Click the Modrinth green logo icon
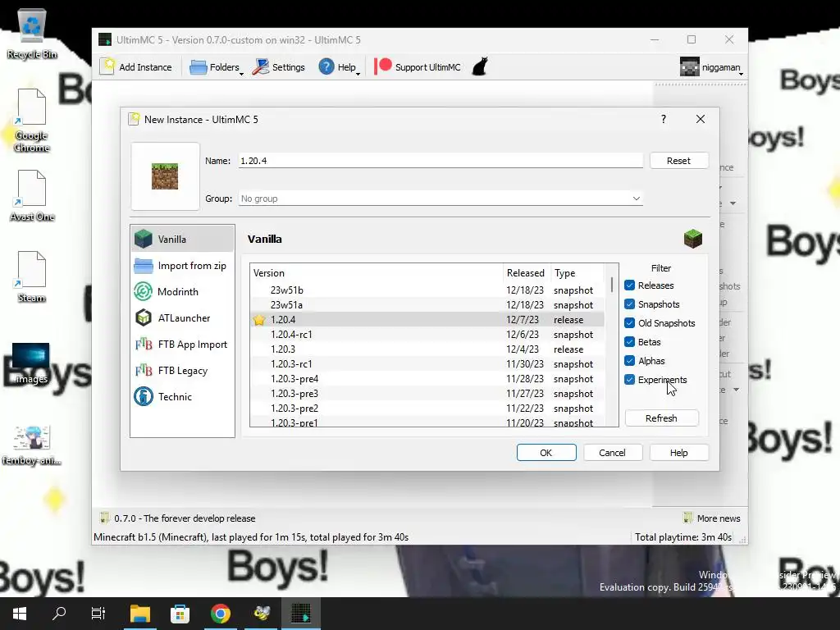 (x=144, y=291)
